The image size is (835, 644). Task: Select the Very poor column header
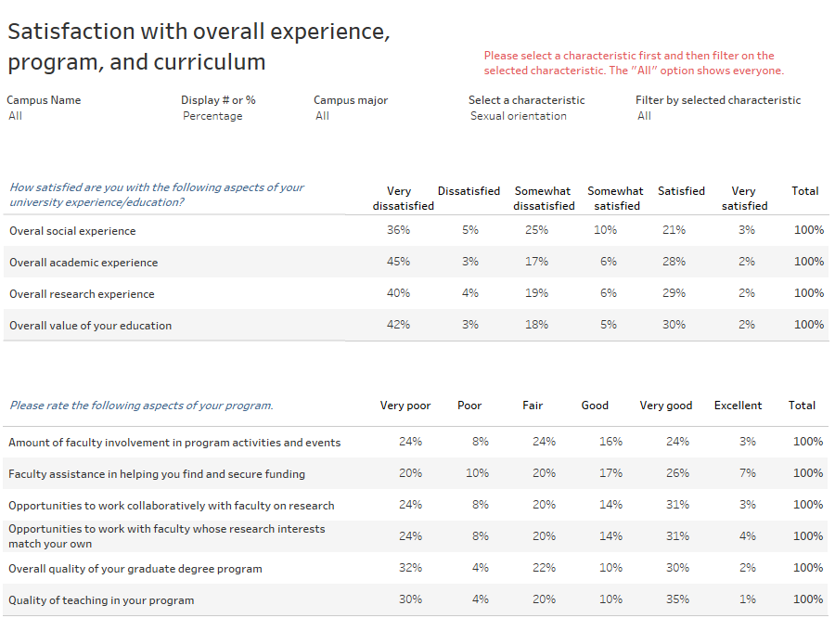click(405, 406)
